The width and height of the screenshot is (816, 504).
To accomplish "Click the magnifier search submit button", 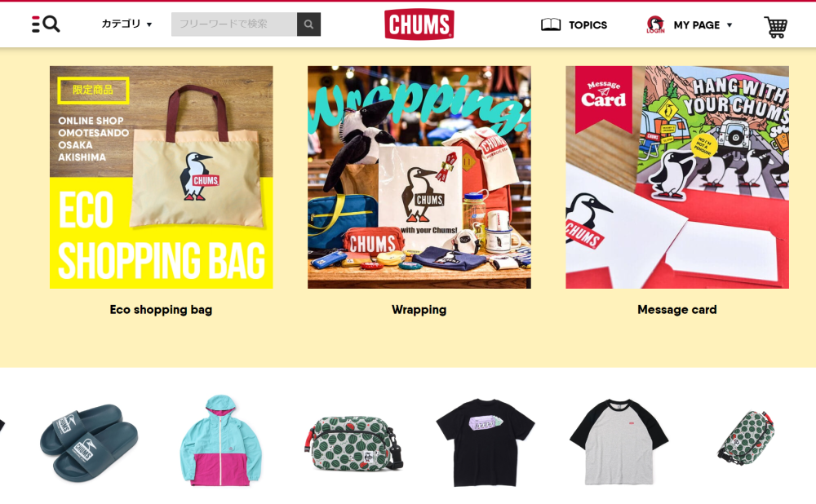I will (x=308, y=24).
